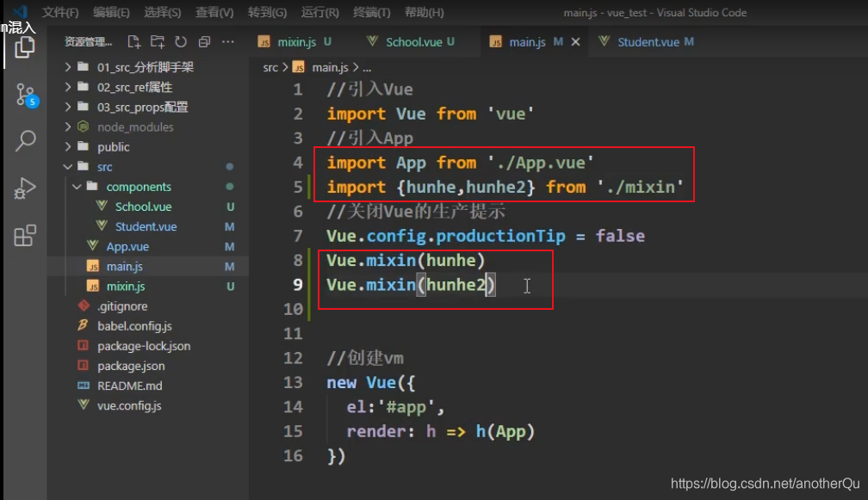Select the main.js editor tab
This screenshot has width=868, height=500.
click(526, 42)
